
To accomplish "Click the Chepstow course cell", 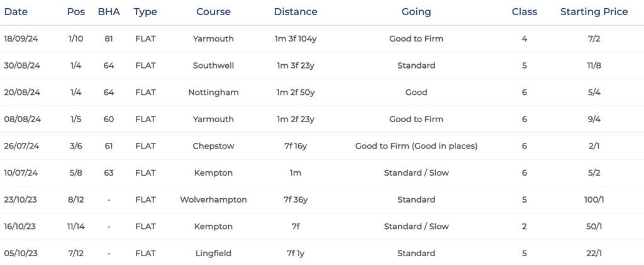I will pos(213,146).
